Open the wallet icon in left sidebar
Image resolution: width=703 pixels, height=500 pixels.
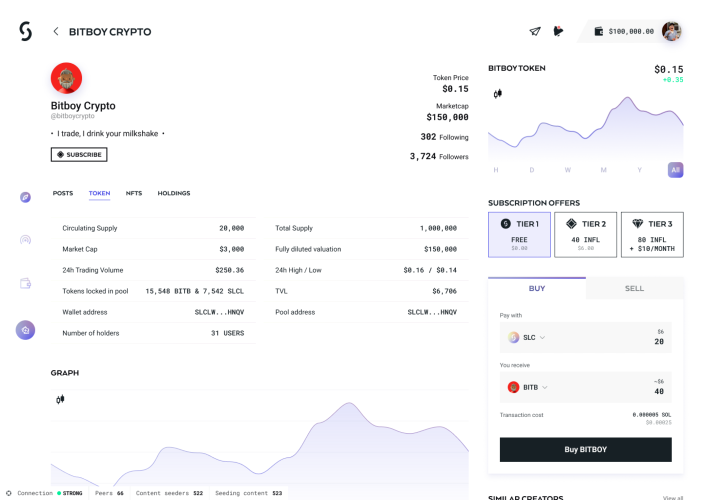(26, 283)
